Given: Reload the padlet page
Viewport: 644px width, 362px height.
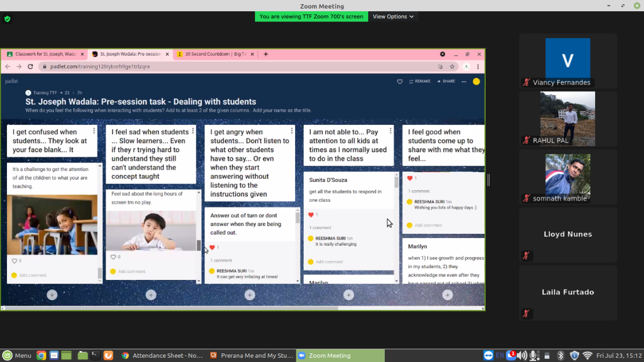Looking at the screenshot, I should click(x=30, y=67).
